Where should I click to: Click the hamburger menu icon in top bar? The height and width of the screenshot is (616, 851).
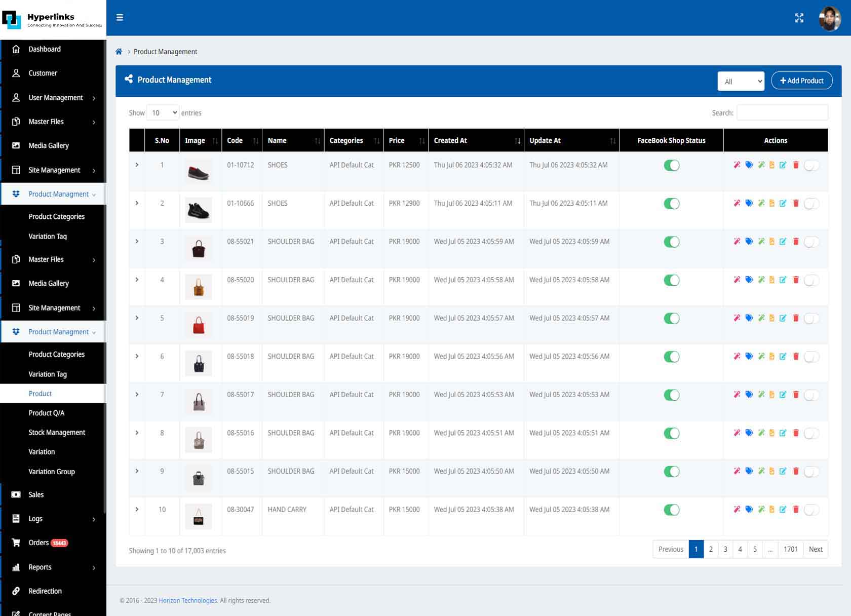[120, 18]
